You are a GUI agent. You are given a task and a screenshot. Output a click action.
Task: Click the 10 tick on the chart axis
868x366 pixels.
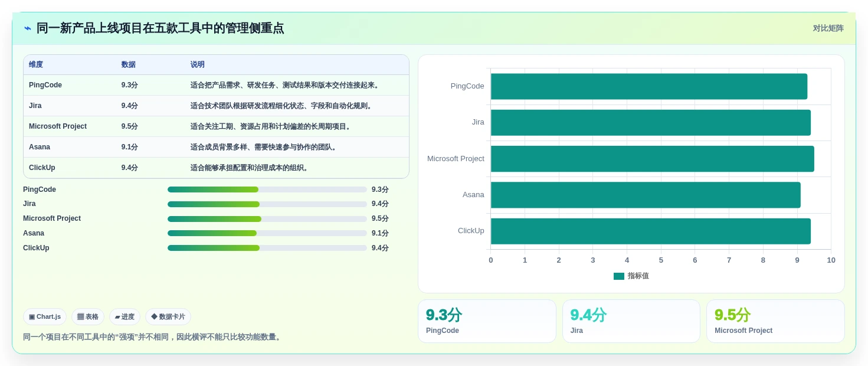click(831, 260)
